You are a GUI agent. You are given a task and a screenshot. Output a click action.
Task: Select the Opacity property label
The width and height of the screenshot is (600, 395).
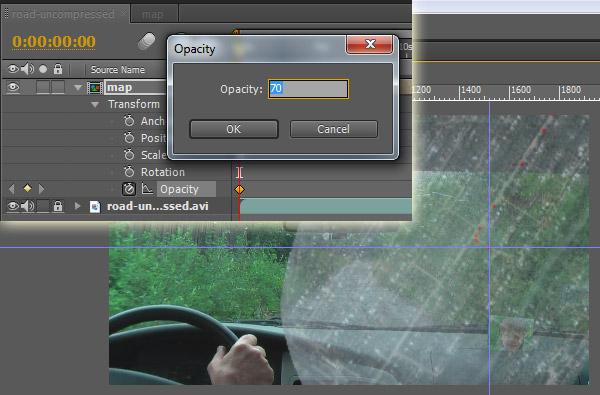(x=179, y=189)
